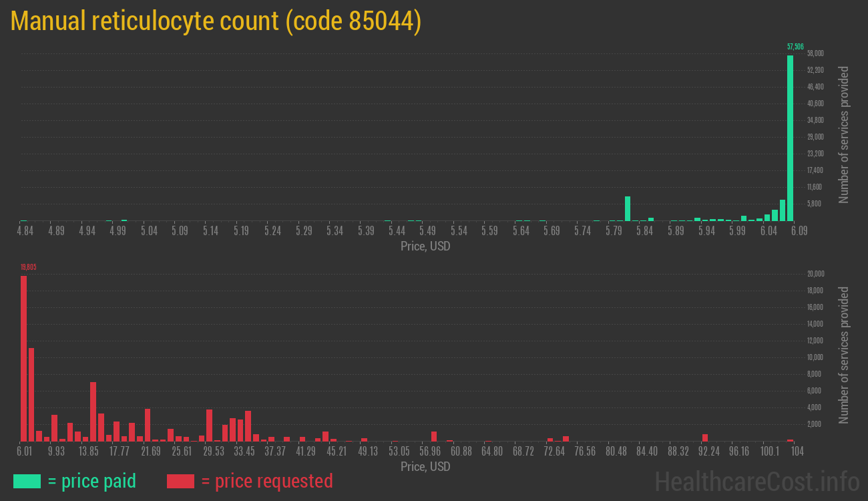Click the small red bar near 92.24

click(x=704, y=438)
